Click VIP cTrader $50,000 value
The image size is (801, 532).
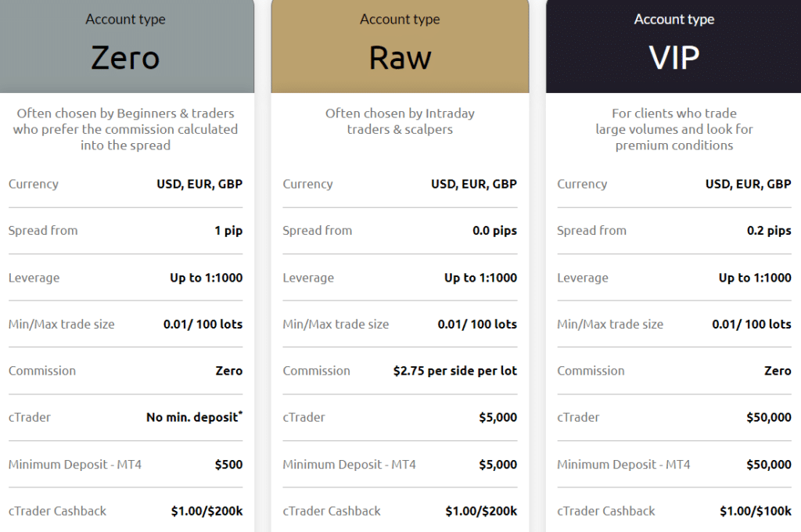point(768,418)
